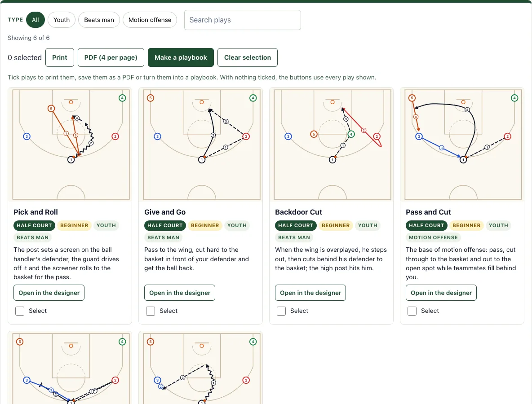Open the Pick and Roll play diagram

[x=71, y=145]
